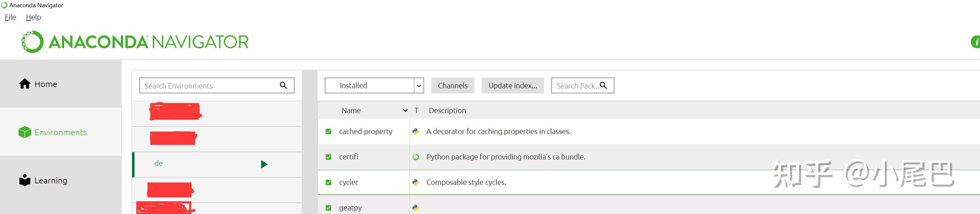
Task: Click the Name column sort chevron
Action: click(405, 110)
